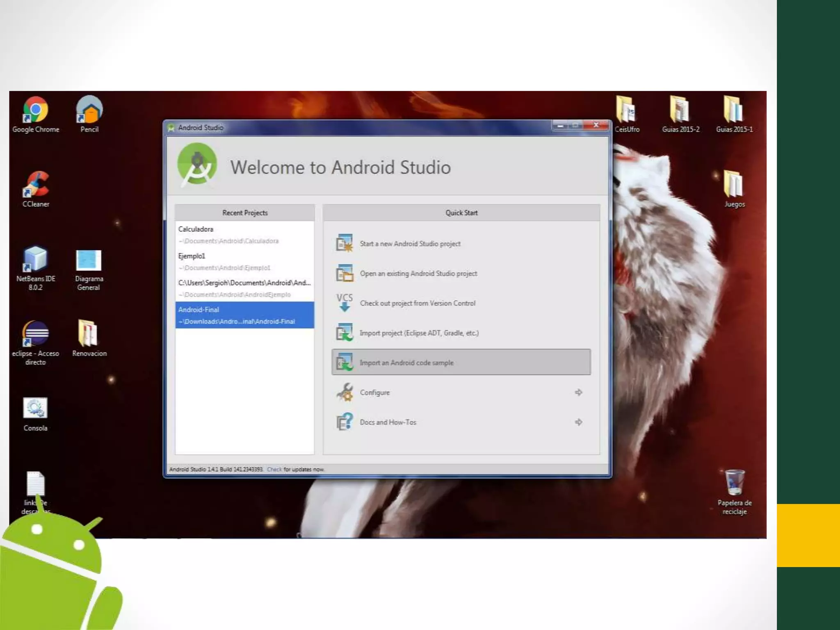Viewport: 840px width, 630px height.
Task: Click the Docs and How-Tos question icon
Action: tap(345, 422)
